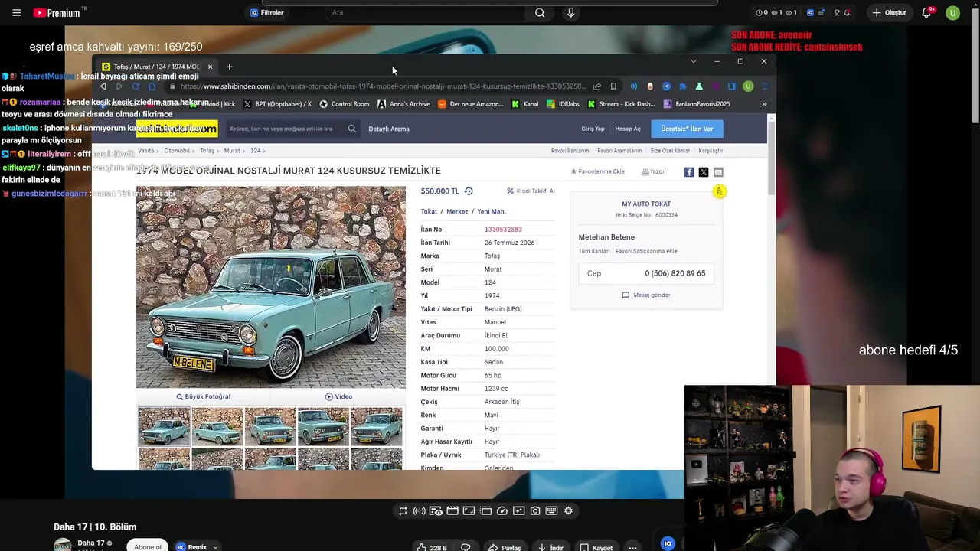Go to YouTube Premium home logo
Screen dimensions: 980x551
pyautogui.click(x=57, y=13)
